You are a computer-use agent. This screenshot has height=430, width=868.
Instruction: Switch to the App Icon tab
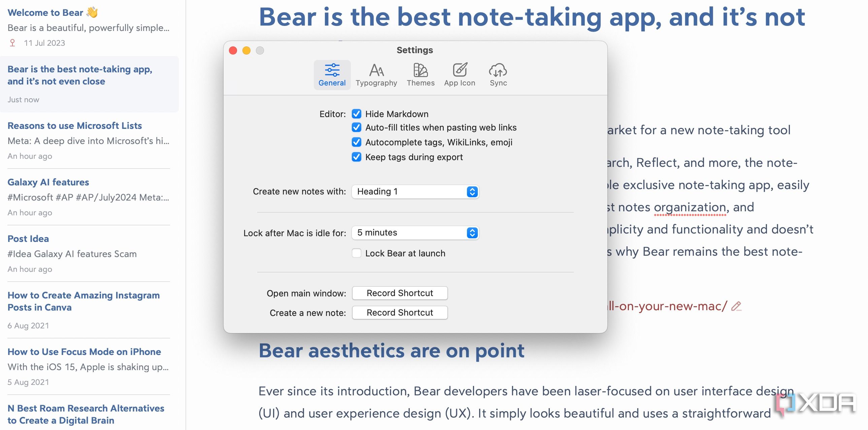coord(459,75)
